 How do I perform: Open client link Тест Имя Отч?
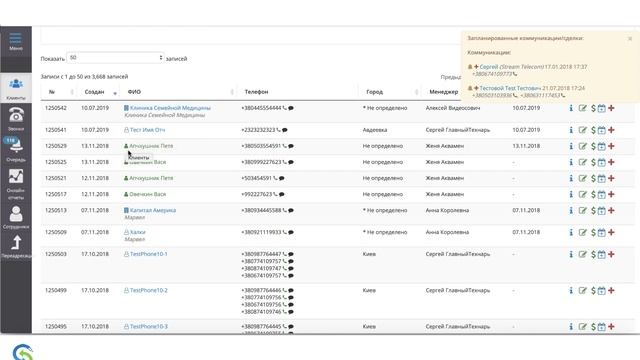pos(147,130)
